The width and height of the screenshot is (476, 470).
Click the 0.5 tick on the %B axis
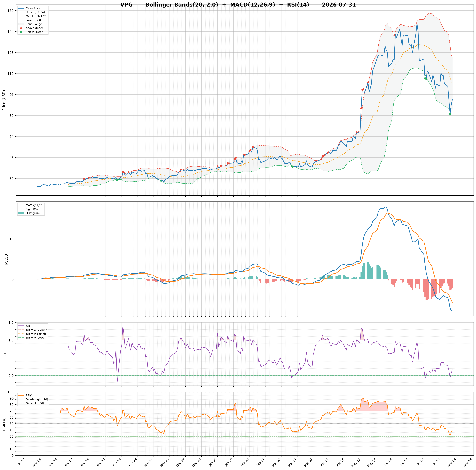tap(11, 358)
